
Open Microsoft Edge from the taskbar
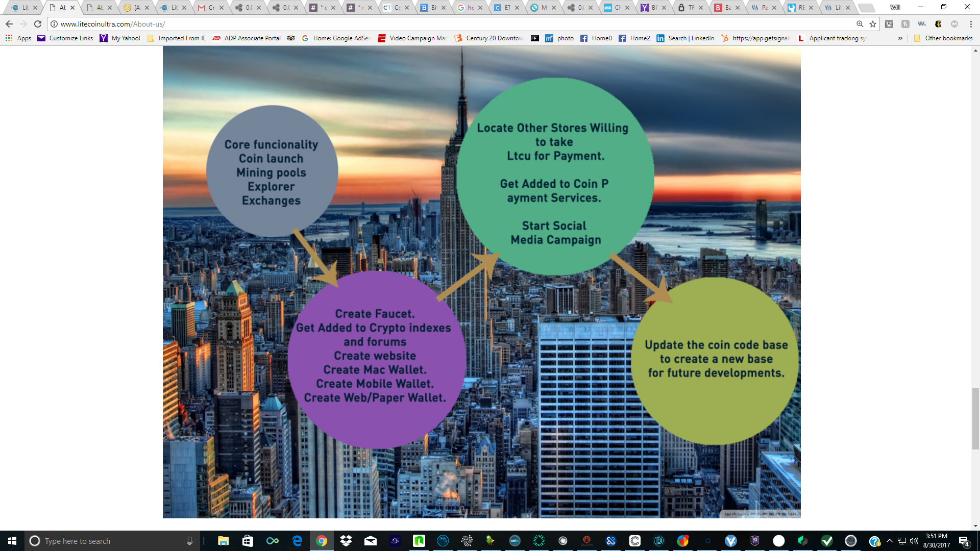[297, 541]
